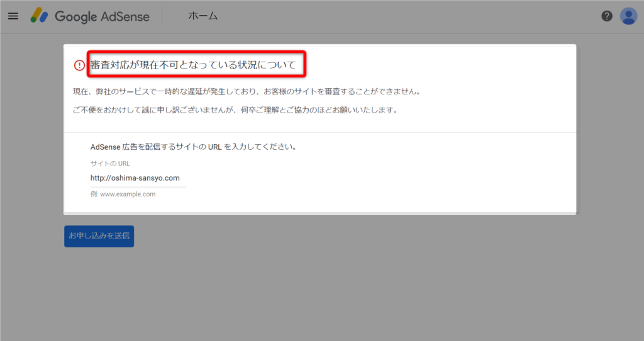Click the paragraph about the temporary service delay
The height and width of the screenshot is (341, 644).
point(246,92)
